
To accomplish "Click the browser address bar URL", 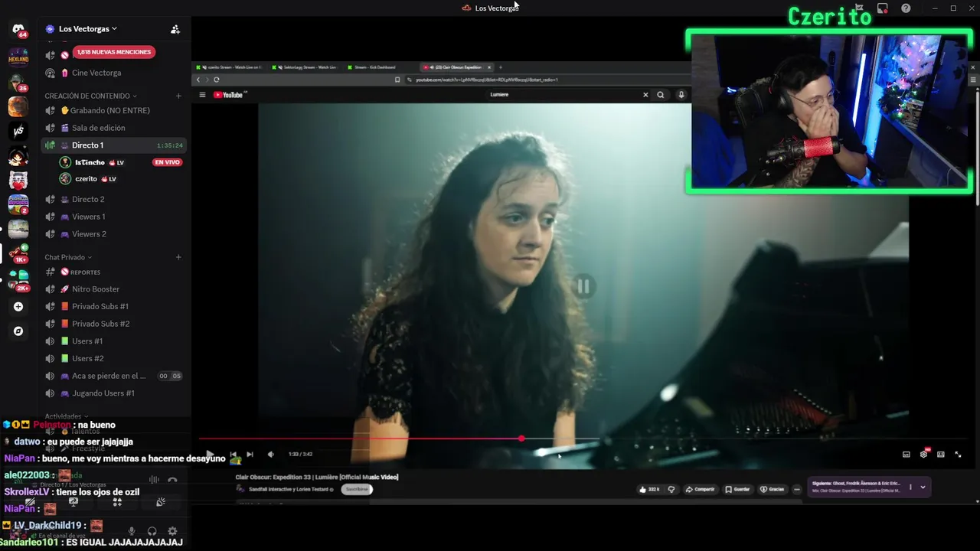I will [x=487, y=80].
